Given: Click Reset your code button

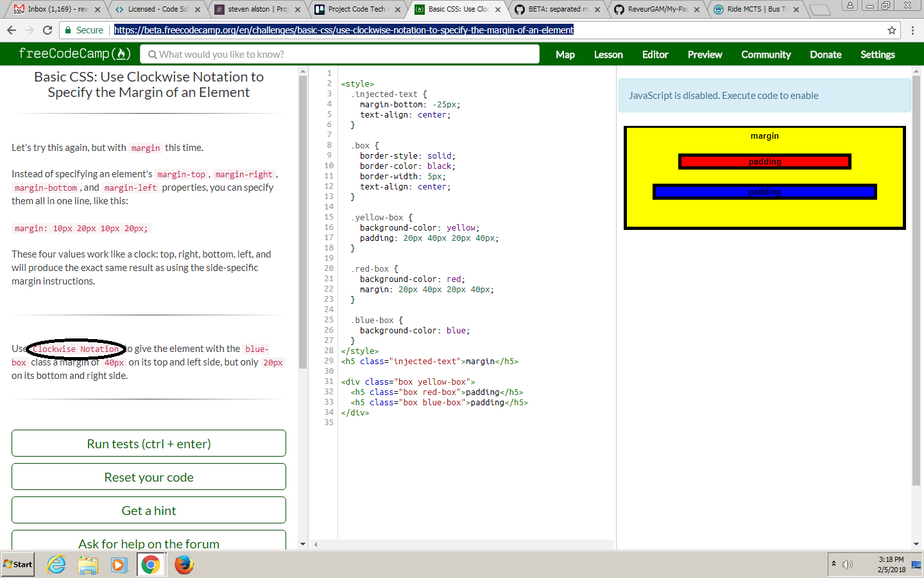Looking at the screenshot, I should click(149, 477).
